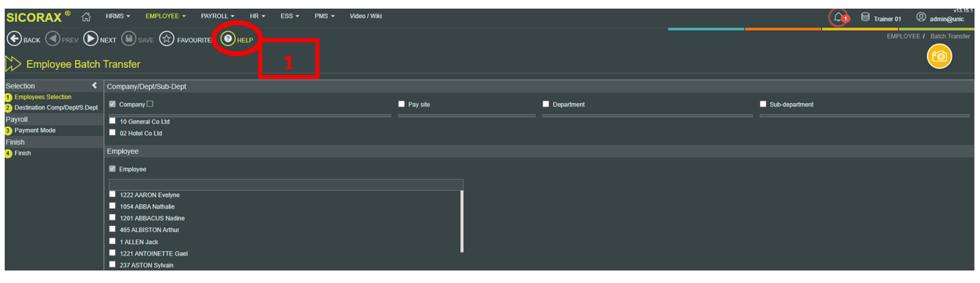Click the Company filter field
Screen dimensions: 980x283
pos(250,116)
